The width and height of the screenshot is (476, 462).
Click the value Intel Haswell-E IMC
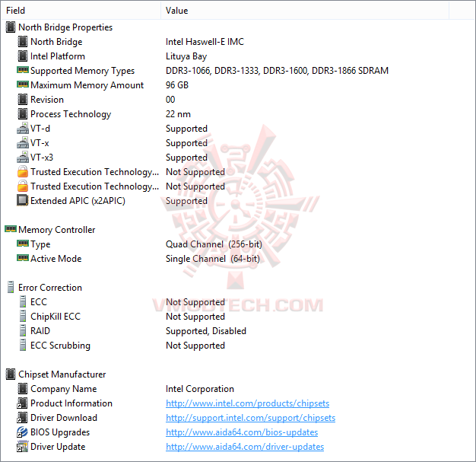(x=205, y=42)
